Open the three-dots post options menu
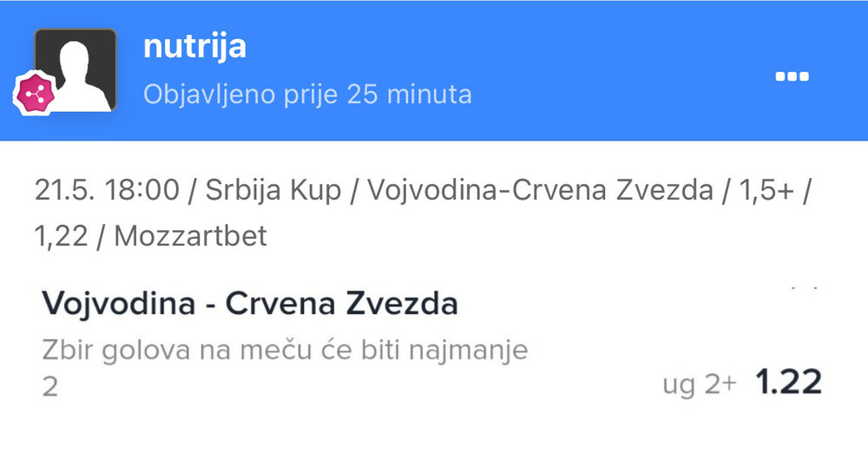The image size is (868, 467). click(792, 76)
